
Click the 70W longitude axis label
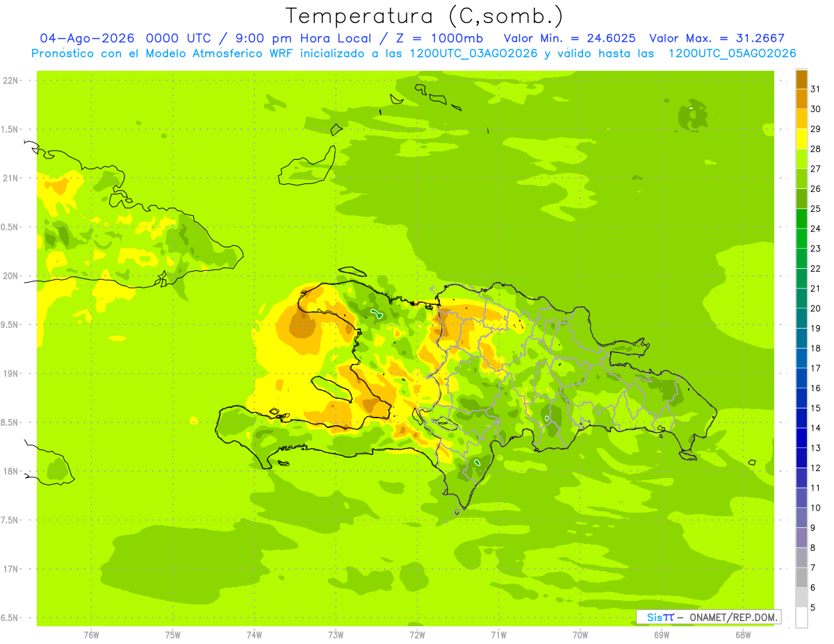(x=580, y=634)
